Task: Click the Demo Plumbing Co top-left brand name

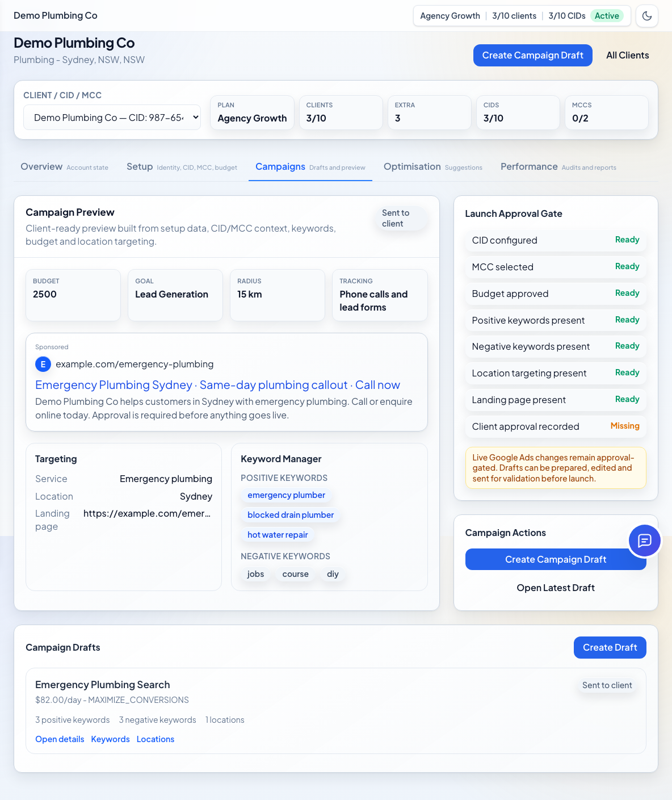Action: point(56,15)
